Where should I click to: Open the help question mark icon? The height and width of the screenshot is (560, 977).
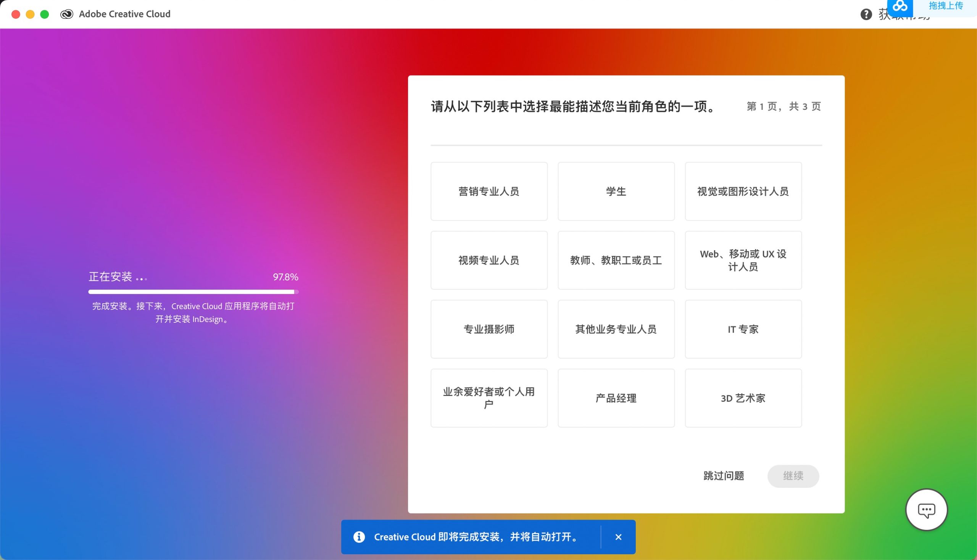(x=866, y=14)
